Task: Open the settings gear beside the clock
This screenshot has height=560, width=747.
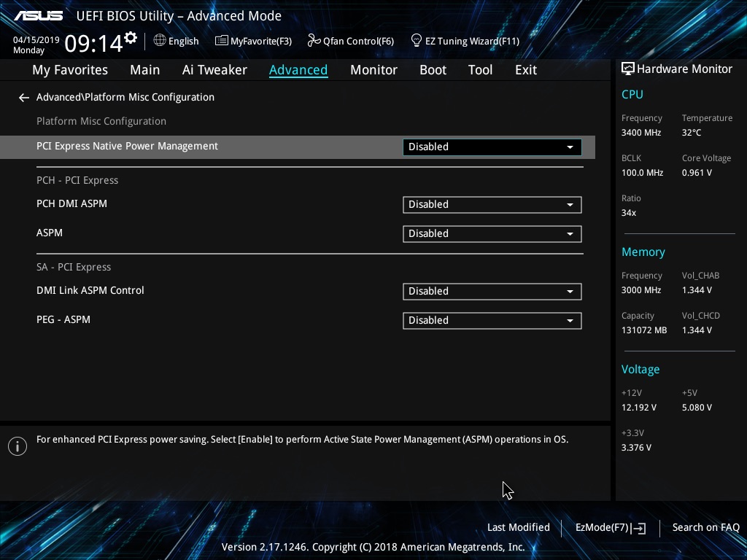Action: (x=131, y=37)
